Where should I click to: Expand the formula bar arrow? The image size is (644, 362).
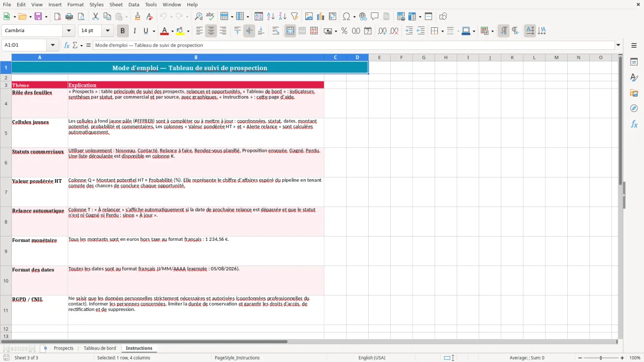(618, 45)
